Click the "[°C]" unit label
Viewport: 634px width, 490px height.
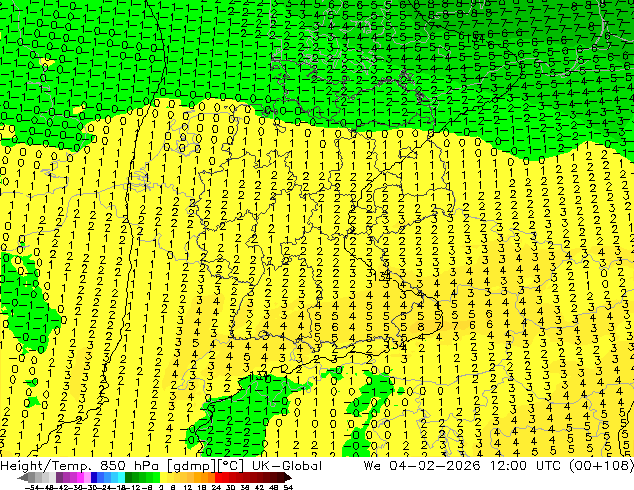(x=230, y=466)
